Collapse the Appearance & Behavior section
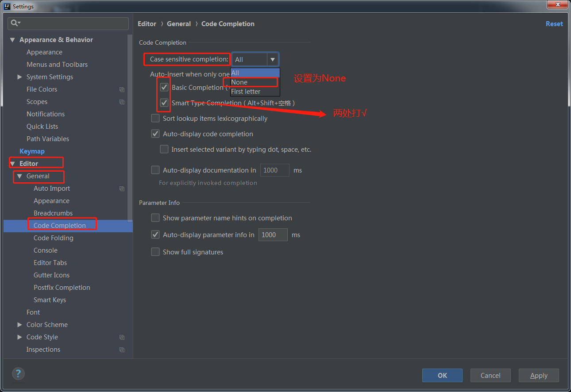The height and width of the screenshot is (392, 571). 12,40
